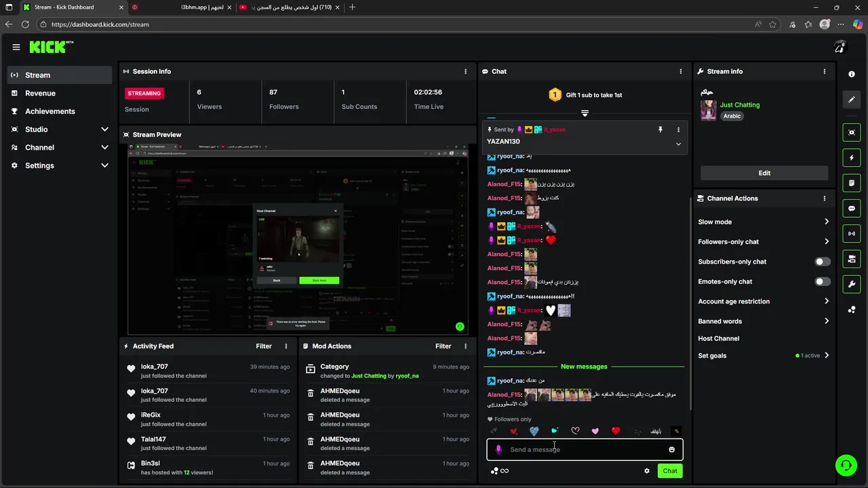Click the Send a message input field

585,449
